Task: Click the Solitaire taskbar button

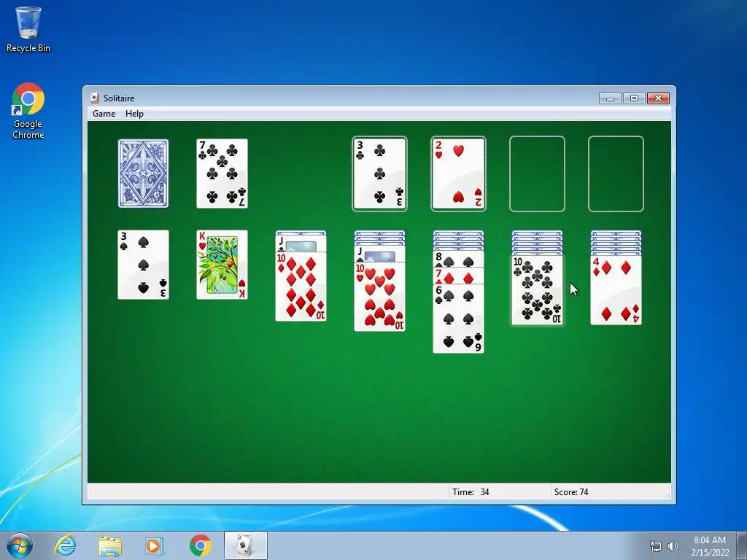Action: tap(245, 545)
